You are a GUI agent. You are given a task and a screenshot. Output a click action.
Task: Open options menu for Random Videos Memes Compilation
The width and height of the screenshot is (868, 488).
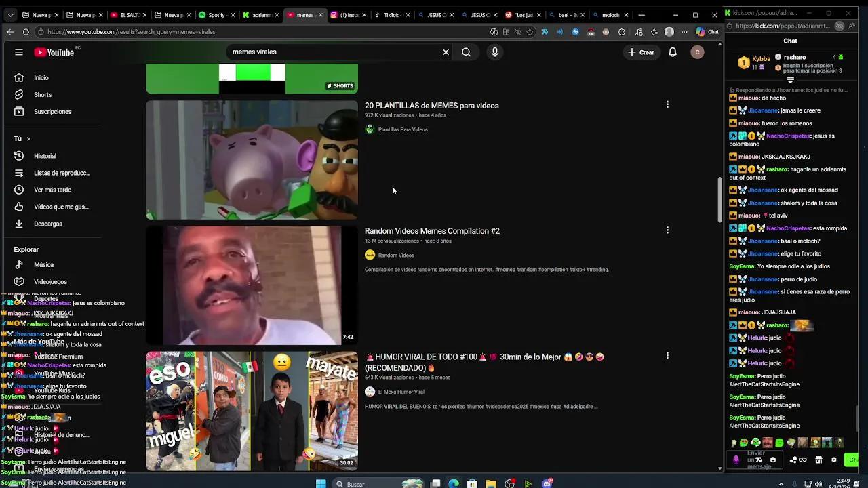[x=667, y=230]
